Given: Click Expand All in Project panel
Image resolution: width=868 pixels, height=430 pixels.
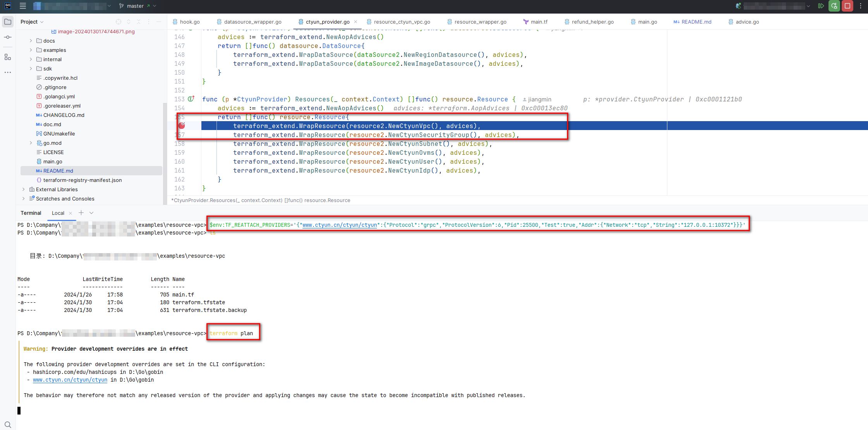Looking at the screenshot, I should click(x=129, y=22).
